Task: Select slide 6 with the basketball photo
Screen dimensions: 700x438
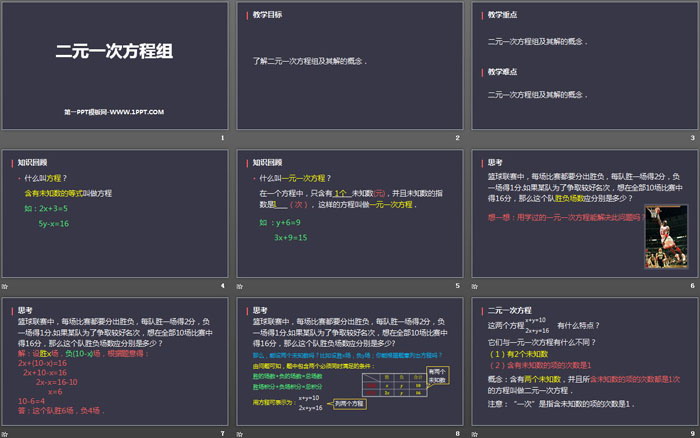Action: pyautogui.click(x=585, y=213)
